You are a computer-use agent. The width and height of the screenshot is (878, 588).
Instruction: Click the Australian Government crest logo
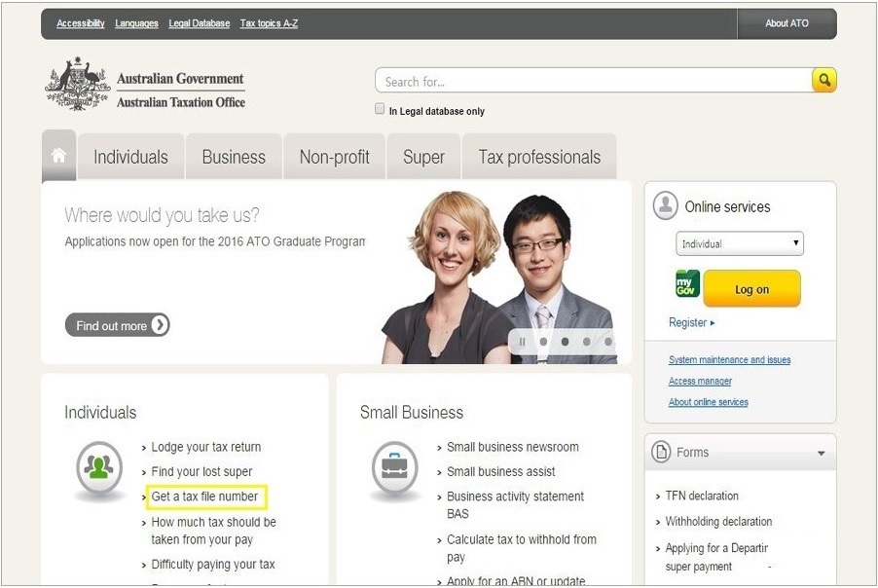pyautogui.click(x=77, y=84)
